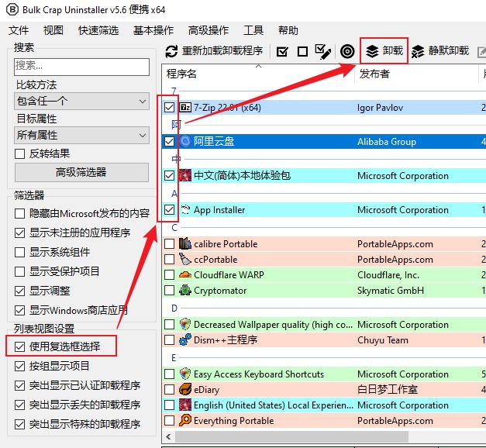Enable 隐藏由Microsoft发布的内容 filter
Viewport: 486px width, 448px height.
(20, 213)
